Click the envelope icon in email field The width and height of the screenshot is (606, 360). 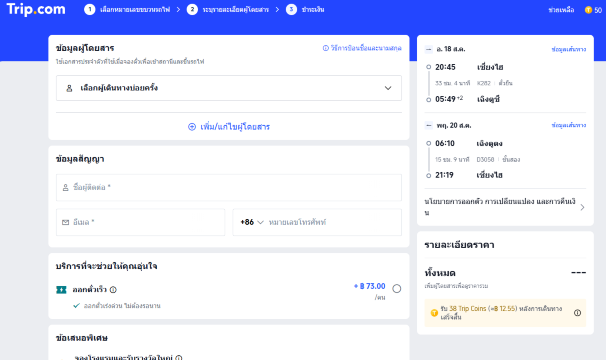[65, 222]
